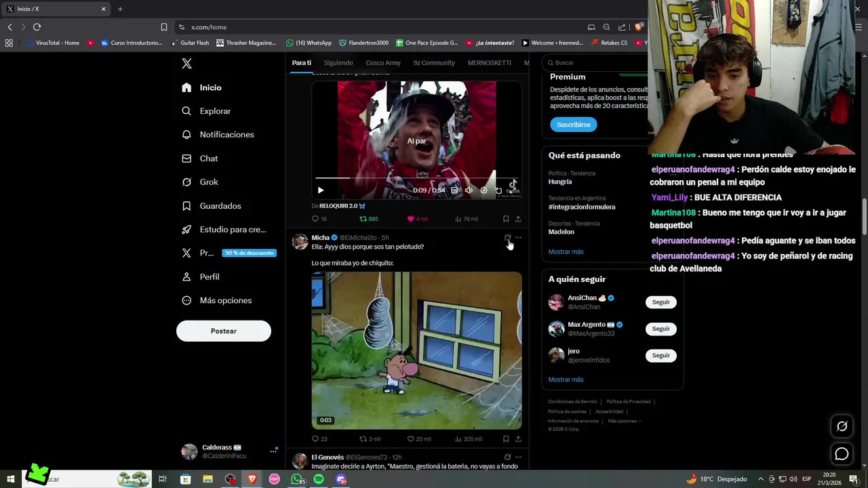Open Más opciones in the sidebar

217,300
